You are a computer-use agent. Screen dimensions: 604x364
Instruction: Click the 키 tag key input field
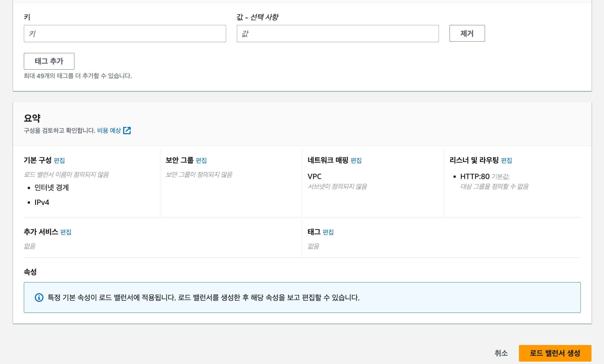[125, 34]
